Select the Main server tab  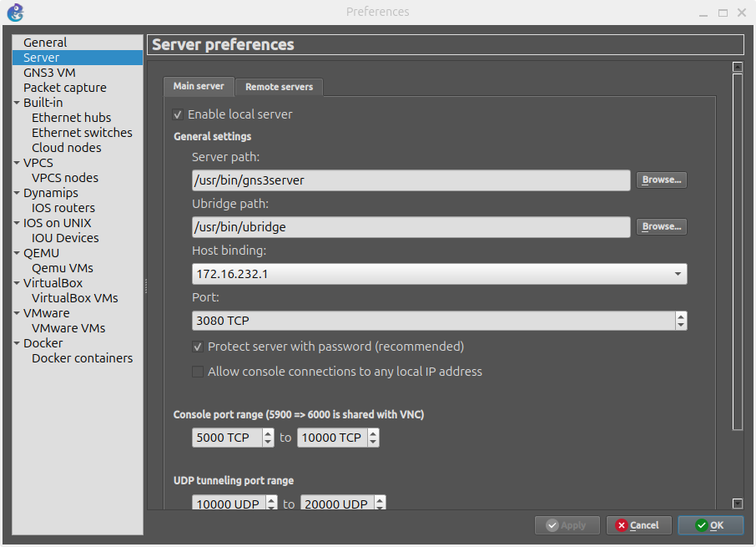(x=198, y=85)
